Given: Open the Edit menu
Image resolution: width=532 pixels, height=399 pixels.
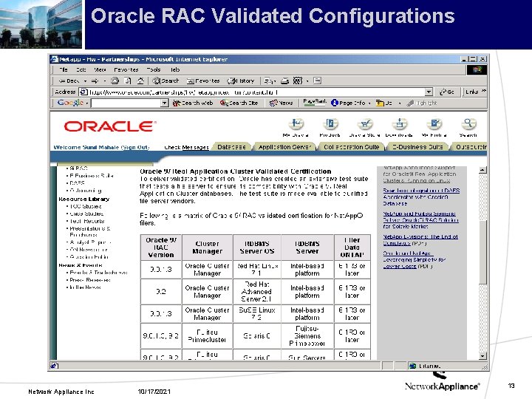Looking at the screenshot, I should tap(81, 69).
